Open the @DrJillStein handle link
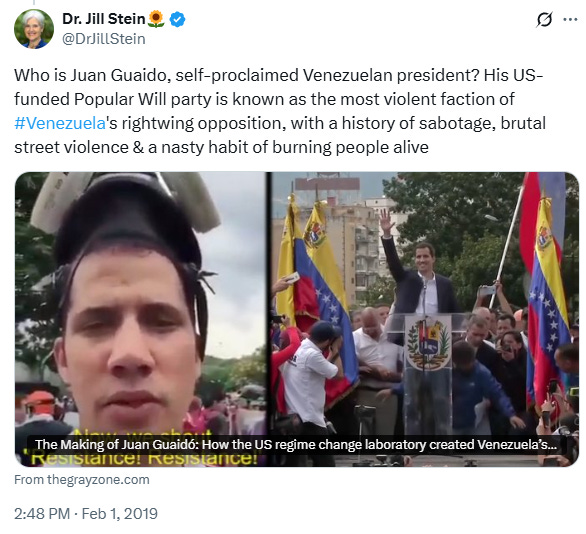This screenshot has width=586, height=534. coord(104,39)
